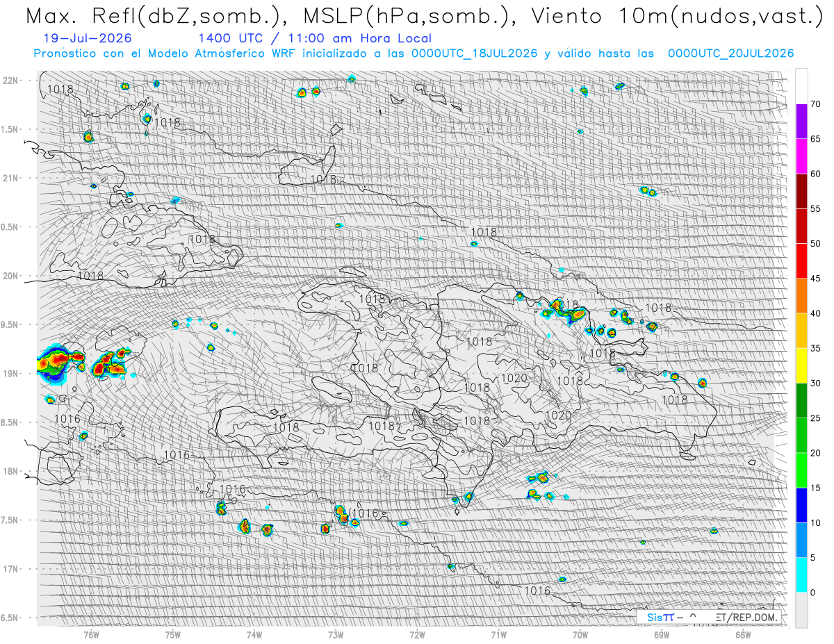
Task: Click the 70W longitude axis label
Action: 580,634
